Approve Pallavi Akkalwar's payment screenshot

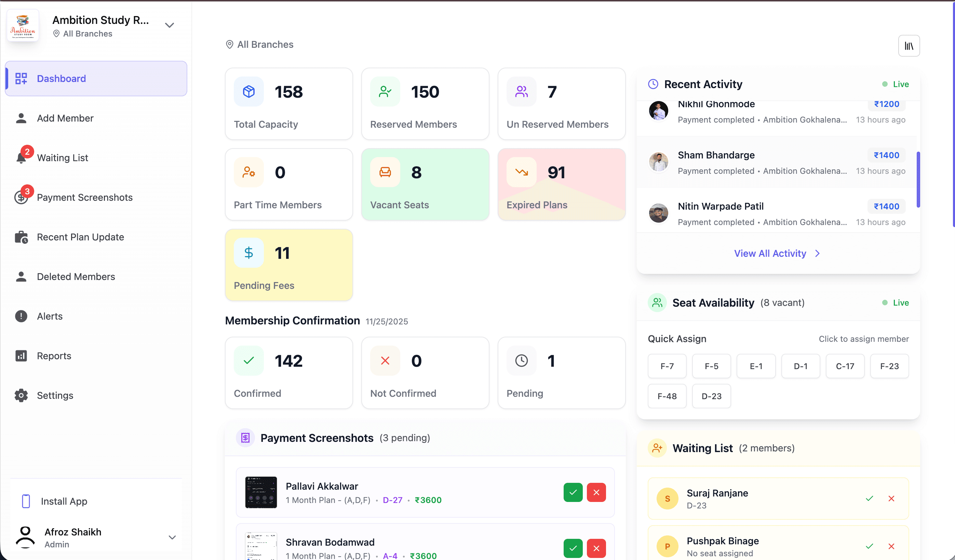click(573, 492)
